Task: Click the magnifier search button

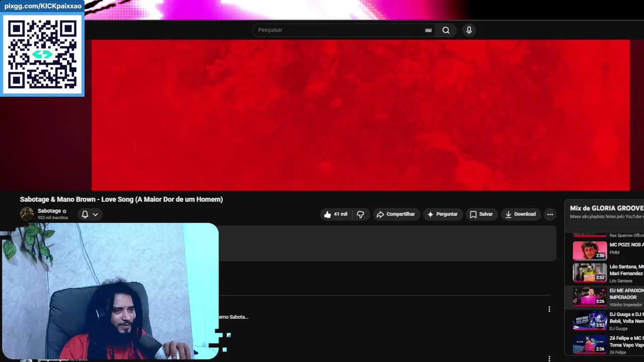Action: [446, 30]
